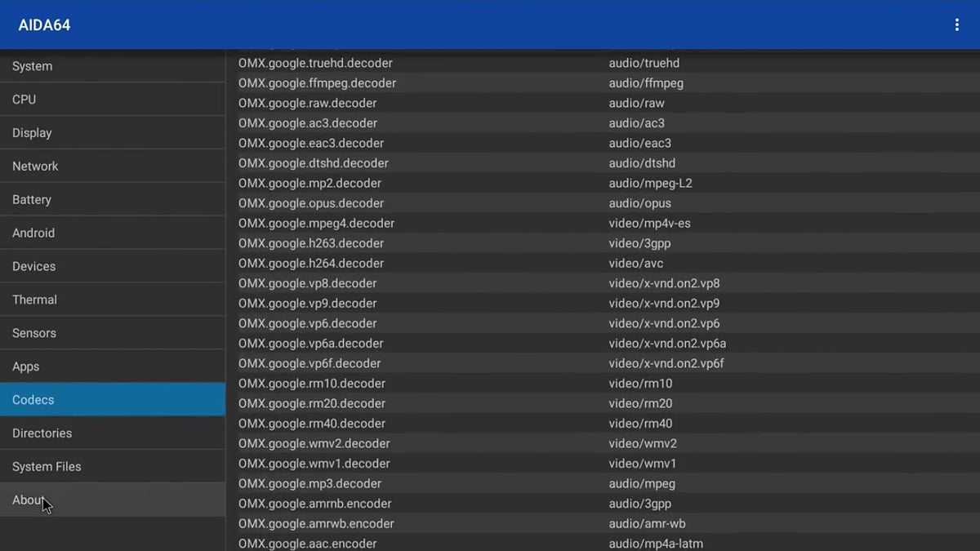Click the audio/mp4a-latm value
This screenshot has width=980, height=551.
pyautogui.click(x=656, y=543)
